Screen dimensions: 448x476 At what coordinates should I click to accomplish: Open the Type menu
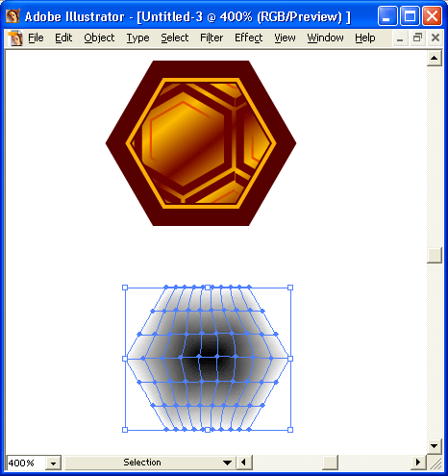[137, 38]
